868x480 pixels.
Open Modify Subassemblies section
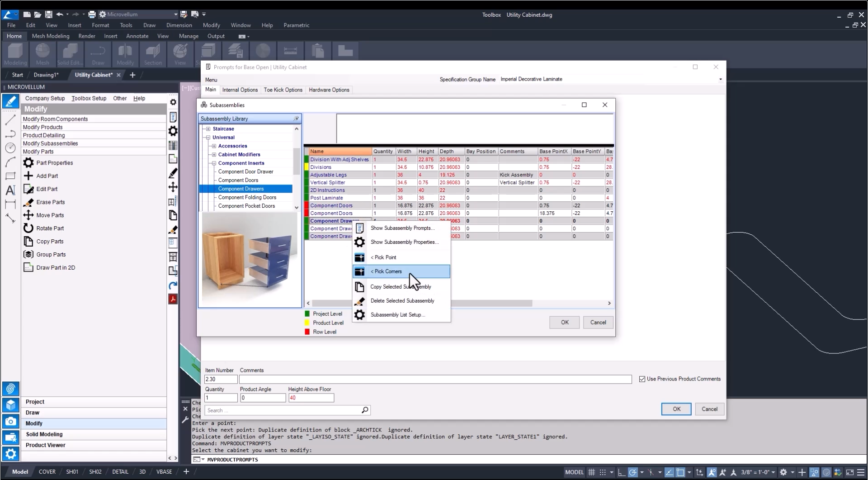point(94,143)
